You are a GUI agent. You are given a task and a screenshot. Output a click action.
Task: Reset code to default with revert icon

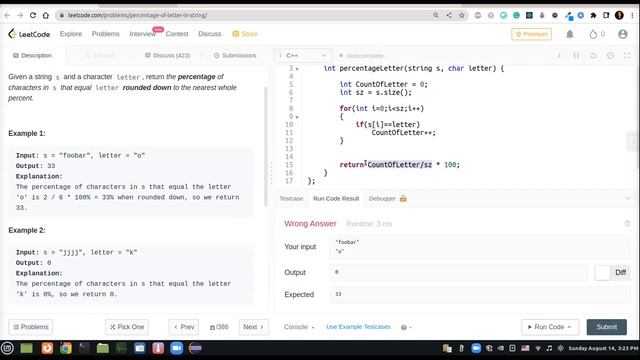(x=593, y=56)
